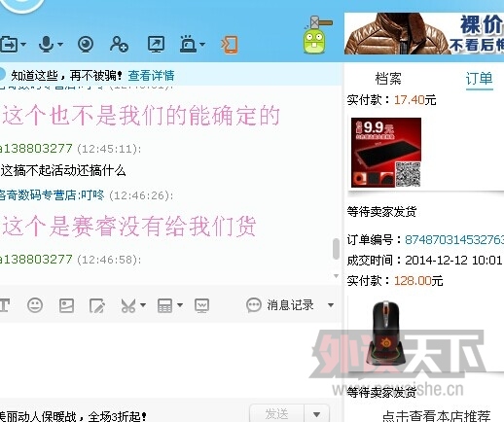Click 等待卖家发货 under mousepad order

[x=381, y=212]
